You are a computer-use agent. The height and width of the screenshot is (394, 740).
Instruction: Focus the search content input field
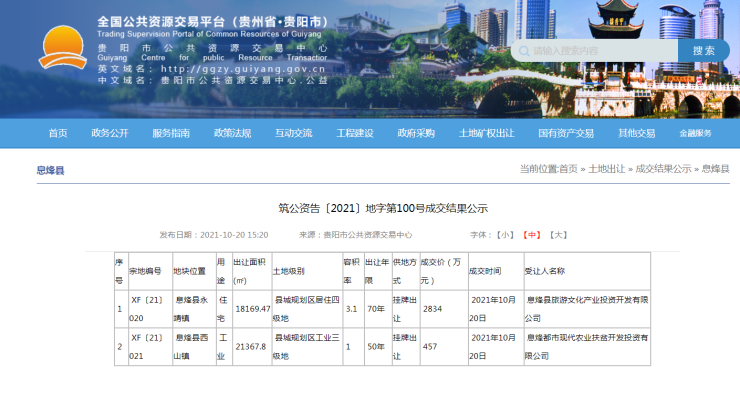coord(595,51)
